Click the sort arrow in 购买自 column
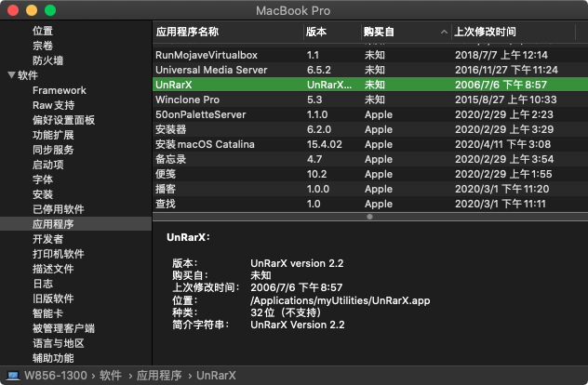Image resolution: width=588 pixels, height=385 pixels. click(x=443, y=32)
